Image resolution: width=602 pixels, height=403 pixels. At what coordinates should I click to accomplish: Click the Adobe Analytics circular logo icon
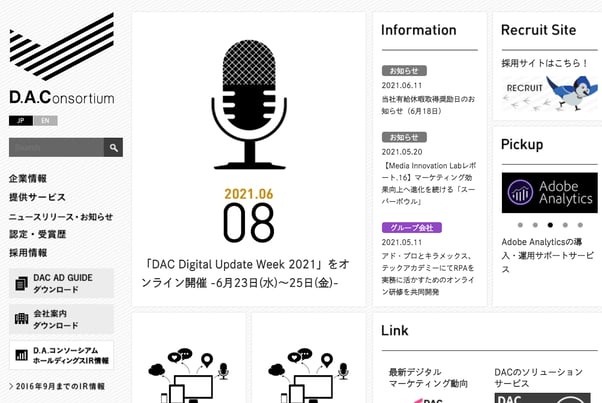point(520,193)
